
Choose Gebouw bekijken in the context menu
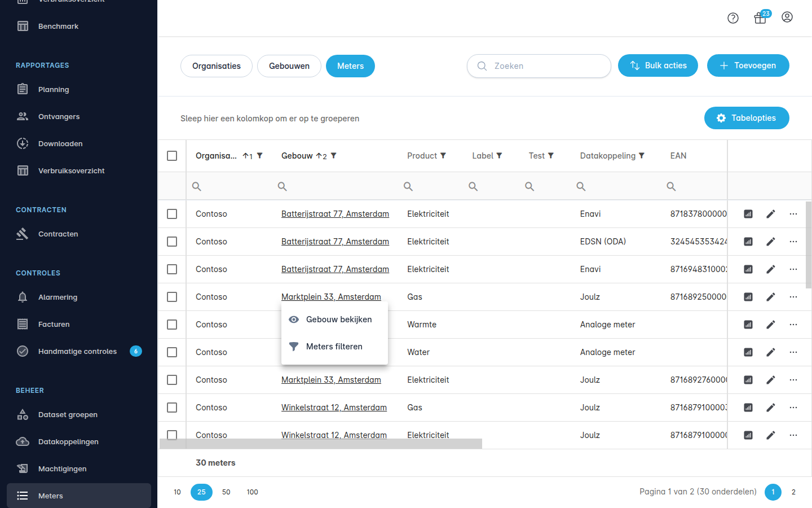334,319
